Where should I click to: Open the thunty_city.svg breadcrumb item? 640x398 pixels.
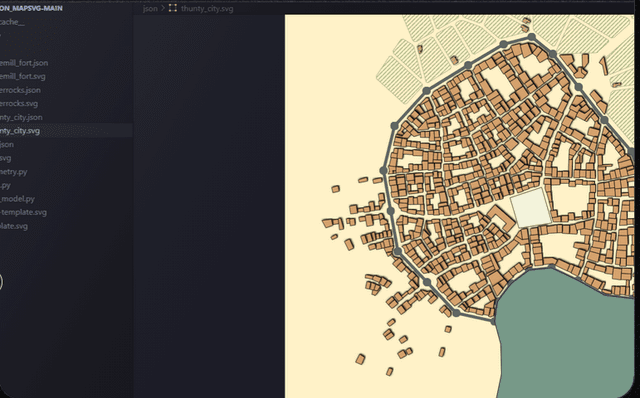pos(207,9)
